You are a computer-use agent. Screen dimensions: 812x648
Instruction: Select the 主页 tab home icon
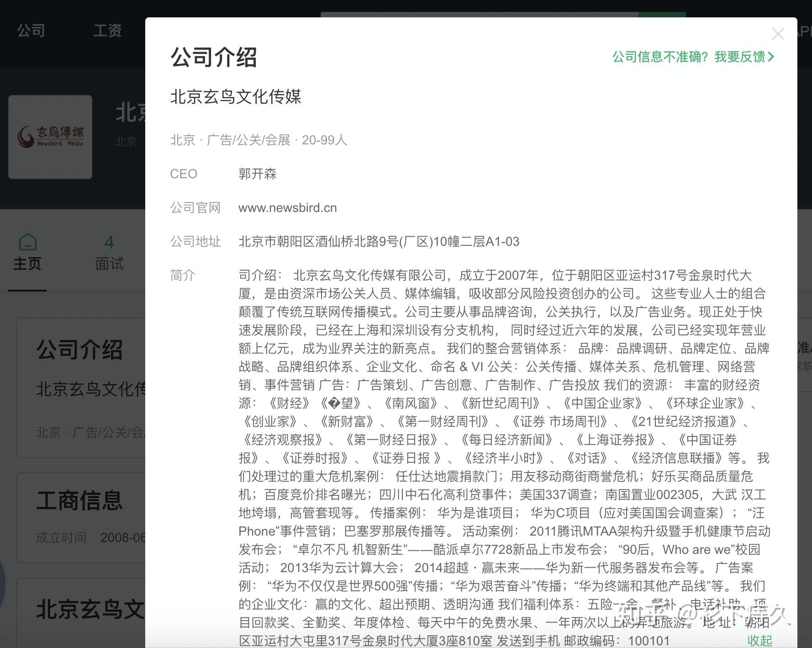pos(27,242)
